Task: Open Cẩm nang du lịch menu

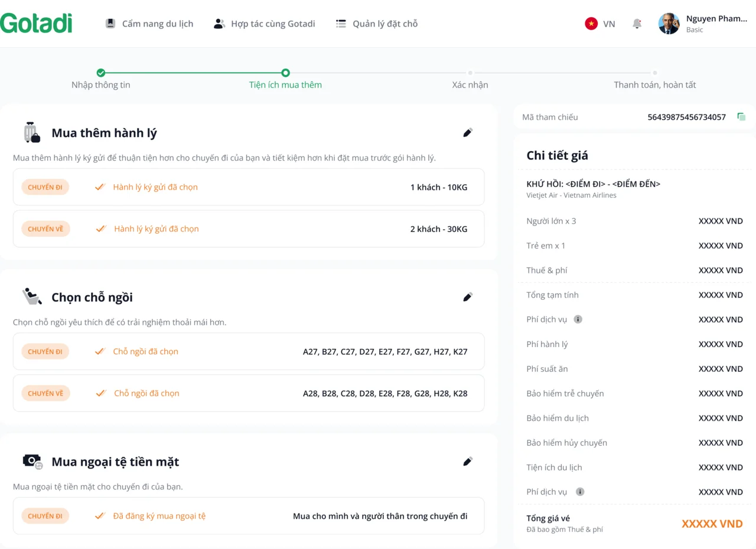Action: tap(149, 24)
